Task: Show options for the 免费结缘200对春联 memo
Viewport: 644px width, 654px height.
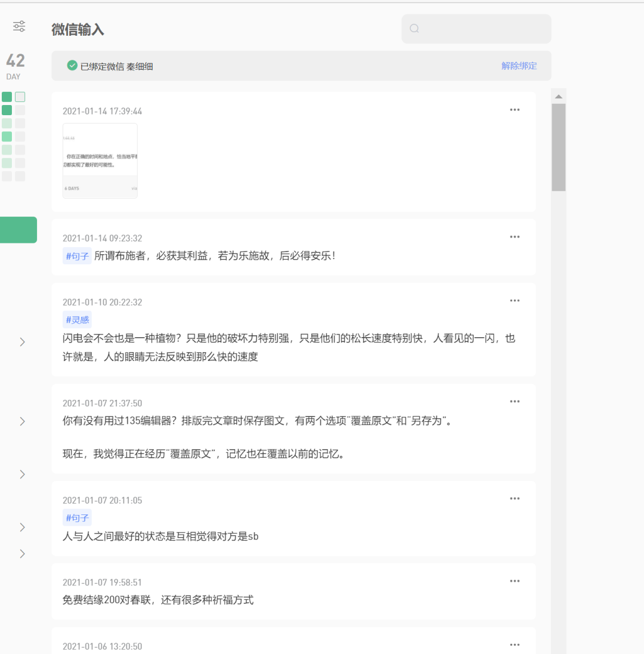Action: pyautogui.click(x=515, y=581)
